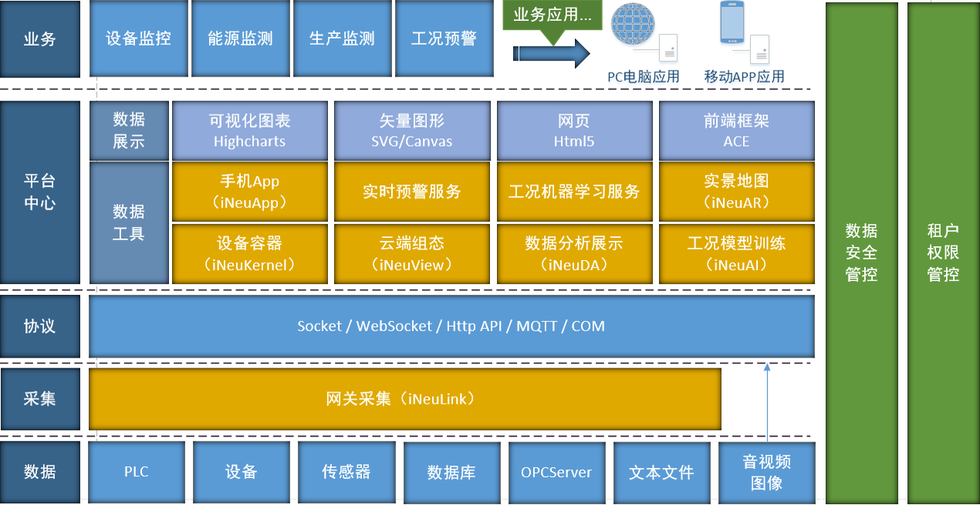Select the PLC data source box
Image resolution: width=980 pixels, height=505 pixels.
[137, 472]
